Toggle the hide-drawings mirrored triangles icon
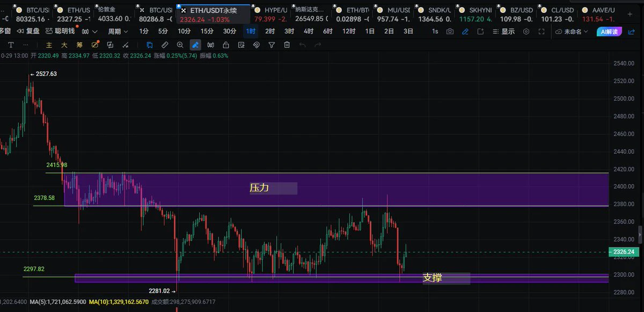Screen dimensions: 644x312 tap(211, 45)
